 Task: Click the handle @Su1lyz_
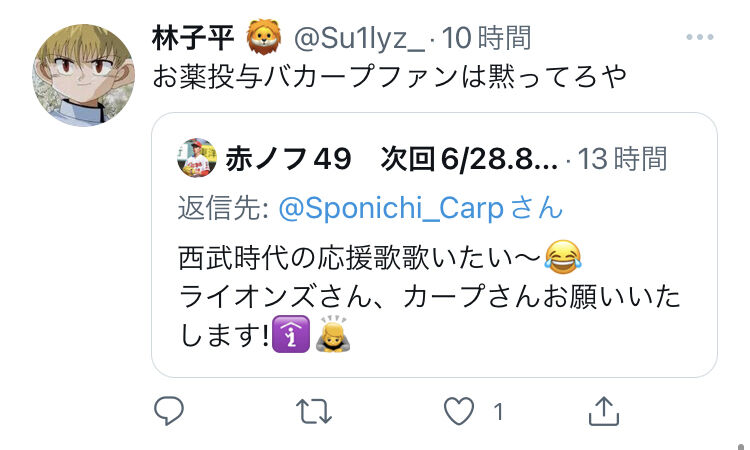[360, 38]
